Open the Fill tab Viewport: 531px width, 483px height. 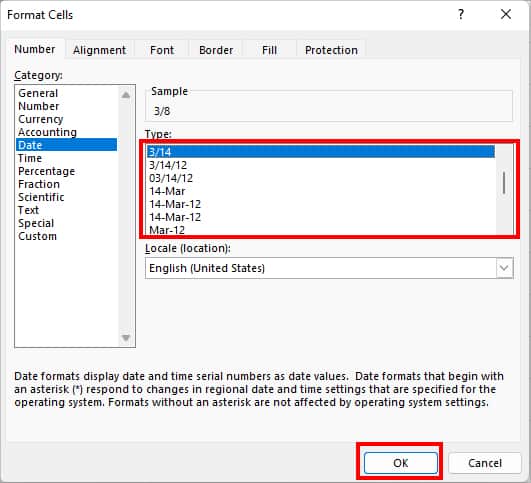(269, 50)
